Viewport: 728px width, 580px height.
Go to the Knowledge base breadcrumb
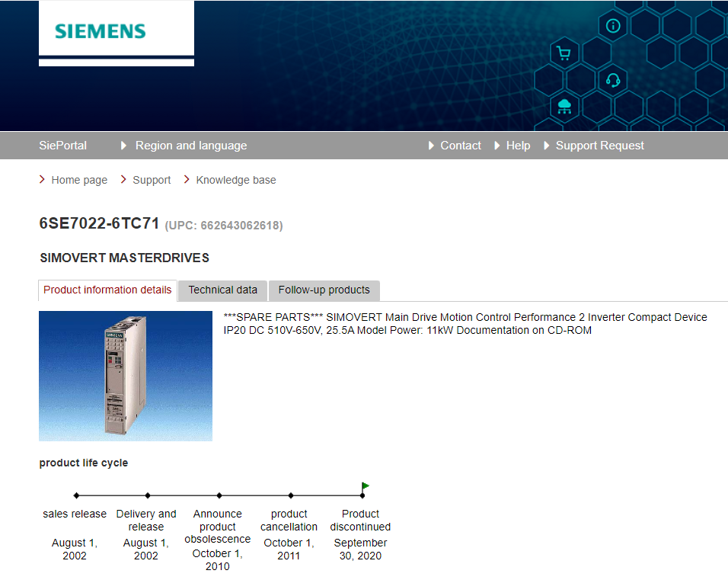point(236,180)
